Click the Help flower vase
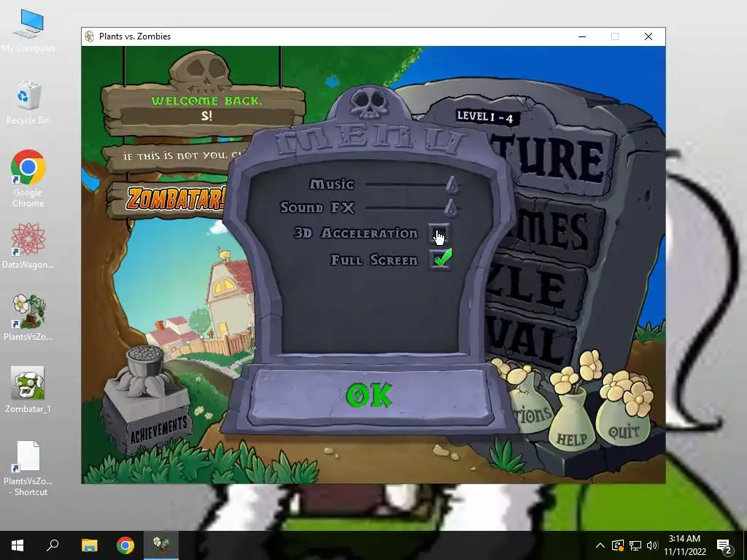The image size is (747, 560). (571, 419)
